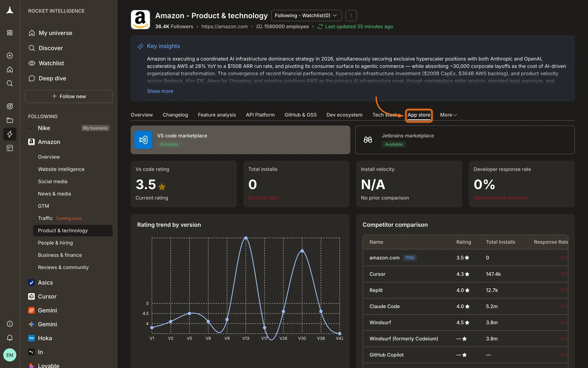Viewport: 588px width, 368px height.
Task: Open the notifications bell icon
Action: pyautogui.click(x=10, y=338)
